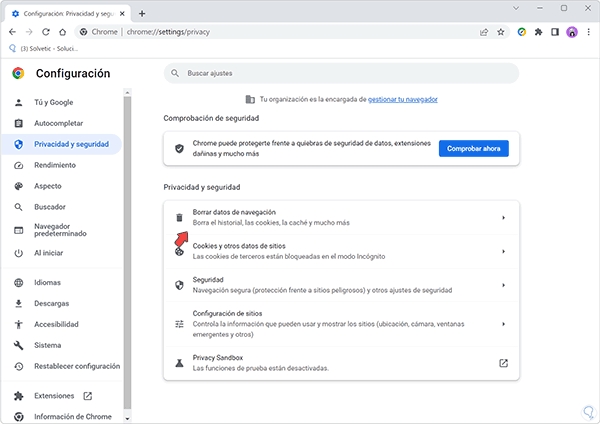
Task: Select Autocompletar in the sidebar
Action: [x=60, y=123]
